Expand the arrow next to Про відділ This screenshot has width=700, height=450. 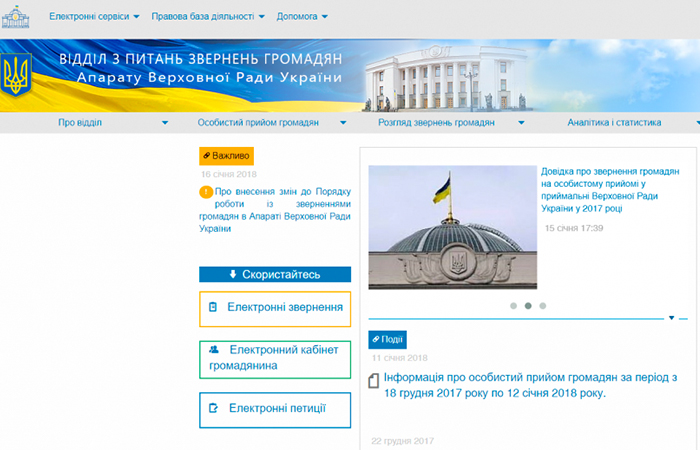click(165, 123)
